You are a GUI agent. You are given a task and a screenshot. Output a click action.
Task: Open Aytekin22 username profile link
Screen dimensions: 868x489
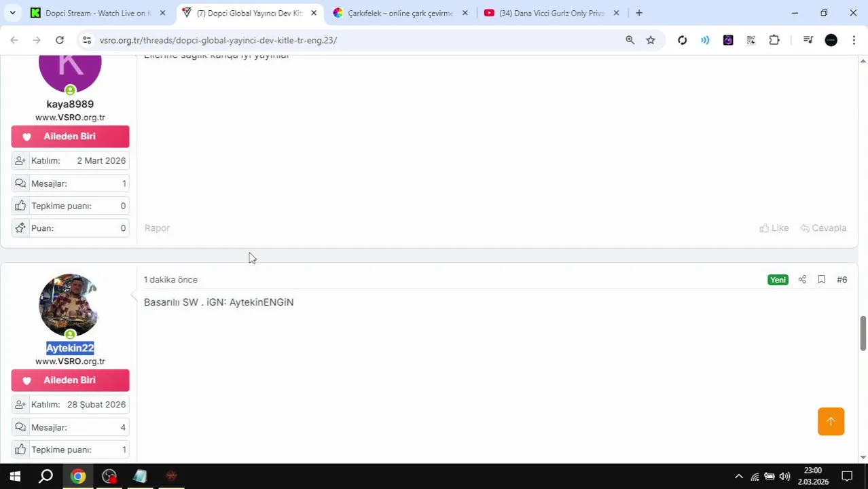(x=70, y=348)
